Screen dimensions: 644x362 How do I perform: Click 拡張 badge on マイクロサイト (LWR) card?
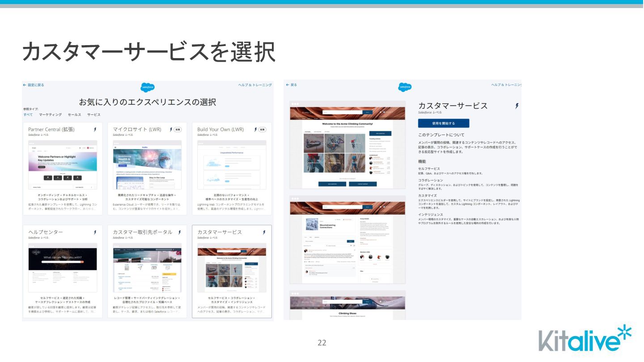[x=178, y=130]
